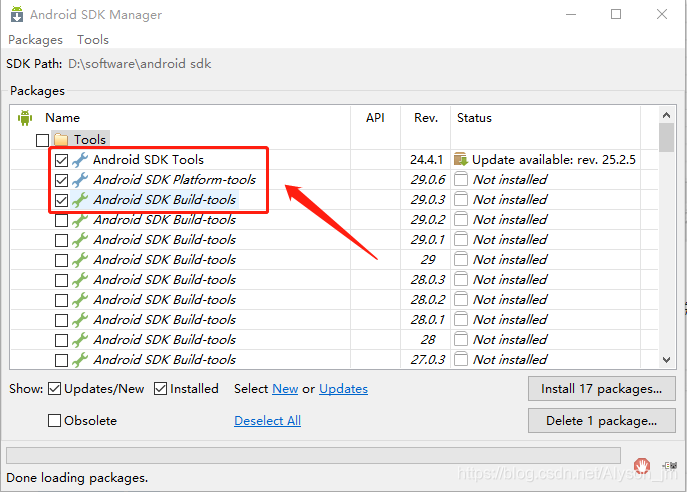Click the SDK path 'D:\software\android sdk'

pos(140,64)
